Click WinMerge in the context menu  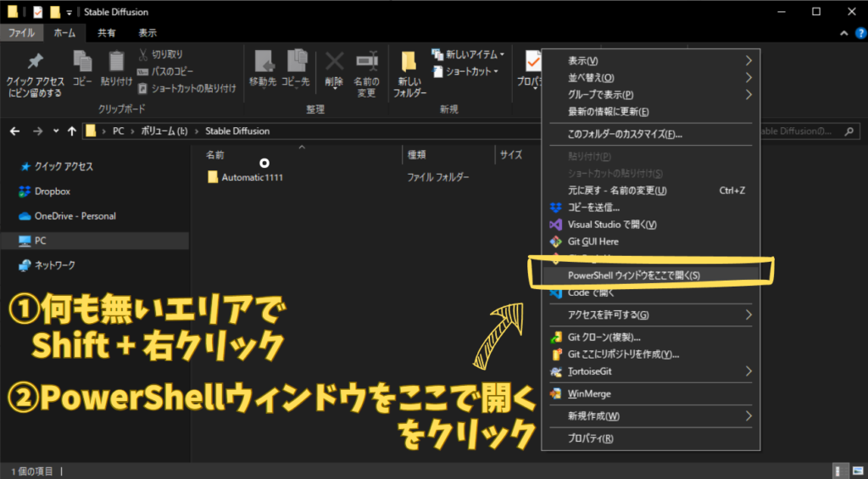click(x=650, y=393)
